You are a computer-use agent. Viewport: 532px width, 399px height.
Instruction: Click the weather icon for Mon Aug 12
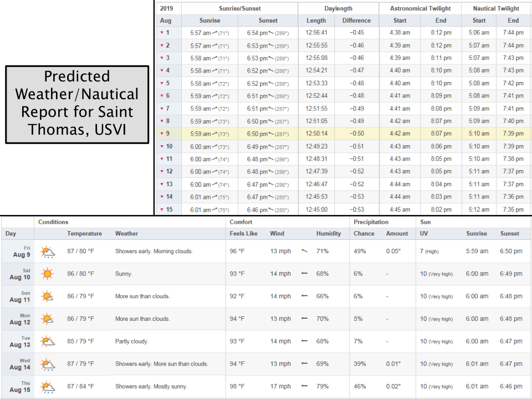coord(48,319)
